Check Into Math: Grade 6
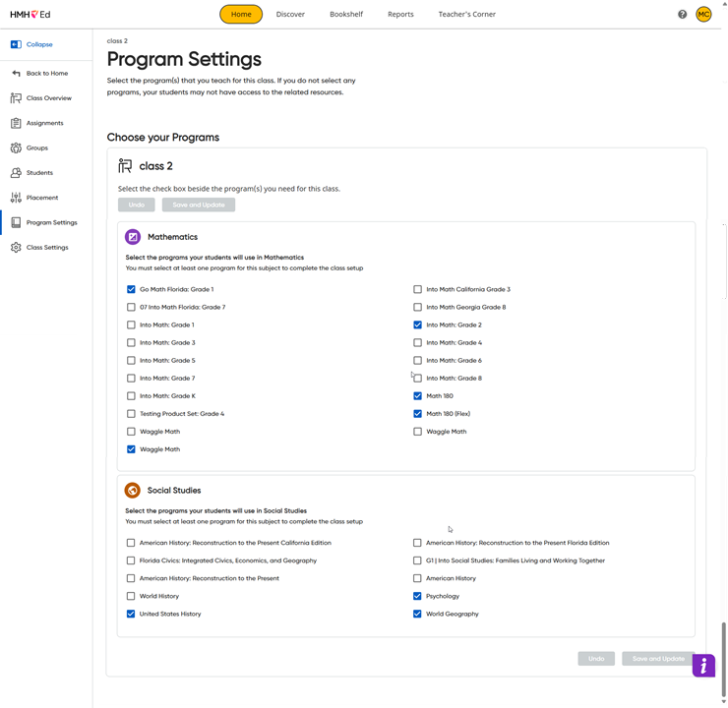The image size is (728, 708). click(417, 361)
